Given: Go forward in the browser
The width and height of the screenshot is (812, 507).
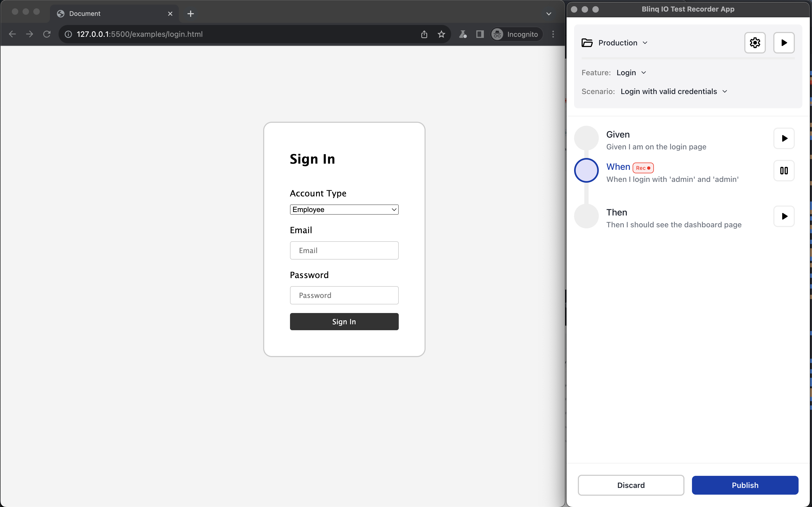Looking at the screenshot, I should 30,34.
